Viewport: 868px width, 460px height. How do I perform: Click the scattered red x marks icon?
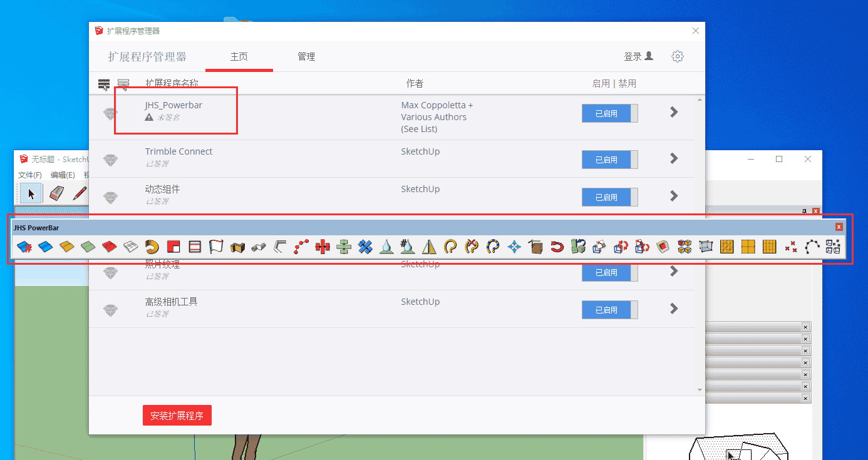[791, 247]
